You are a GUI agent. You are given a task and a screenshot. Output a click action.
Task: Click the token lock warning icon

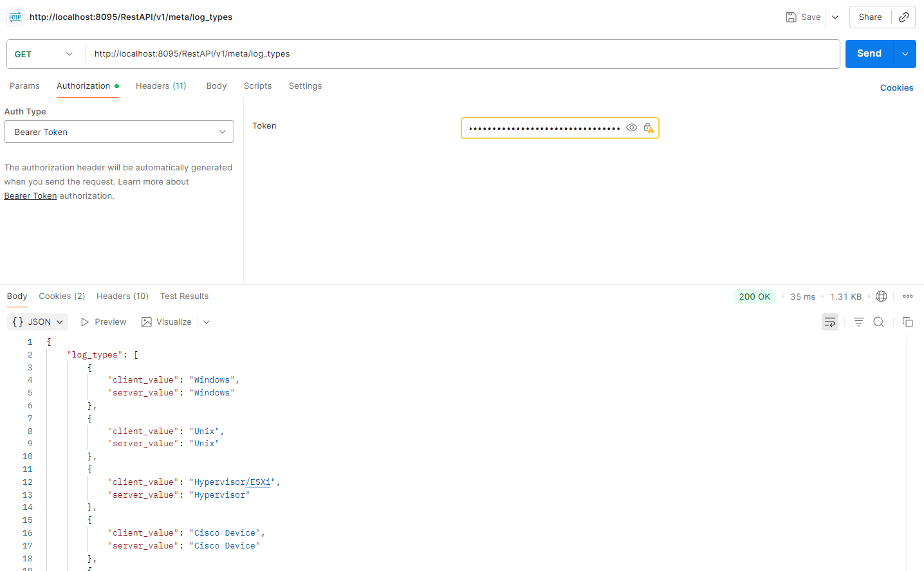649,128
